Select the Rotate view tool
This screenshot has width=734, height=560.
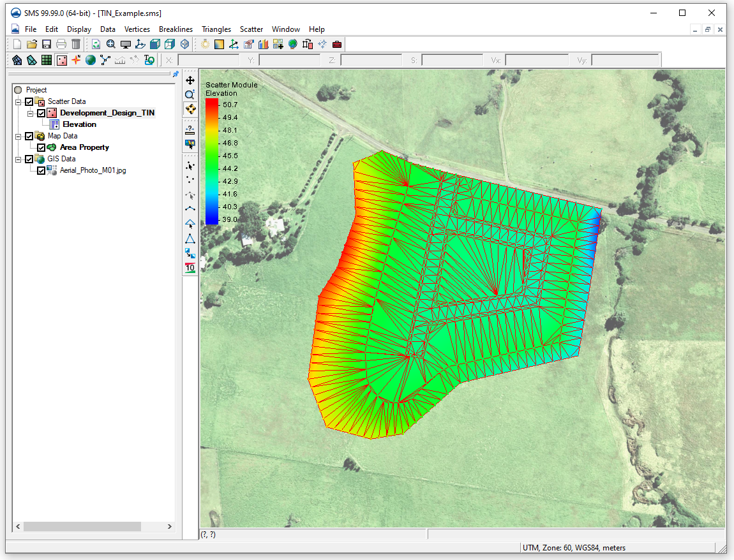click(190, 108)
